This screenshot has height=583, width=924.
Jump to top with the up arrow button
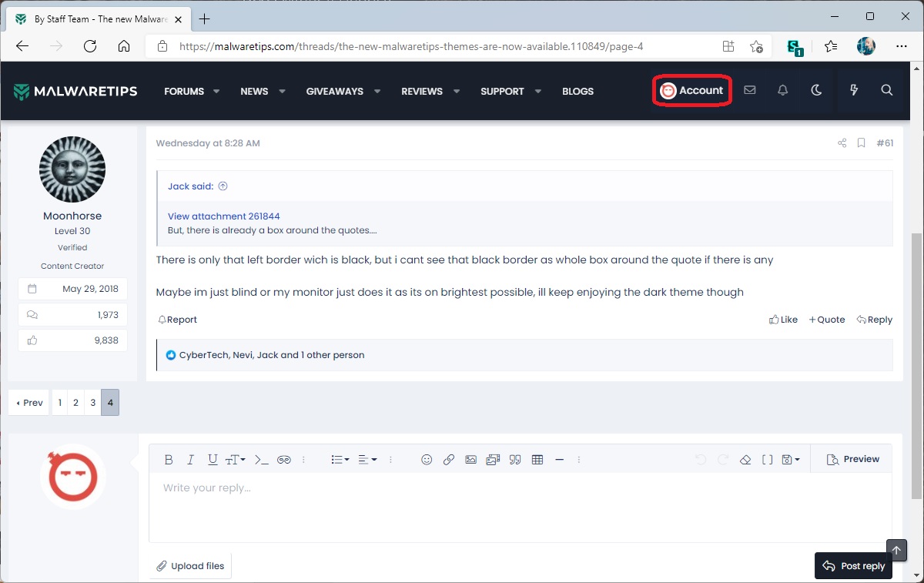pos(896,549)
